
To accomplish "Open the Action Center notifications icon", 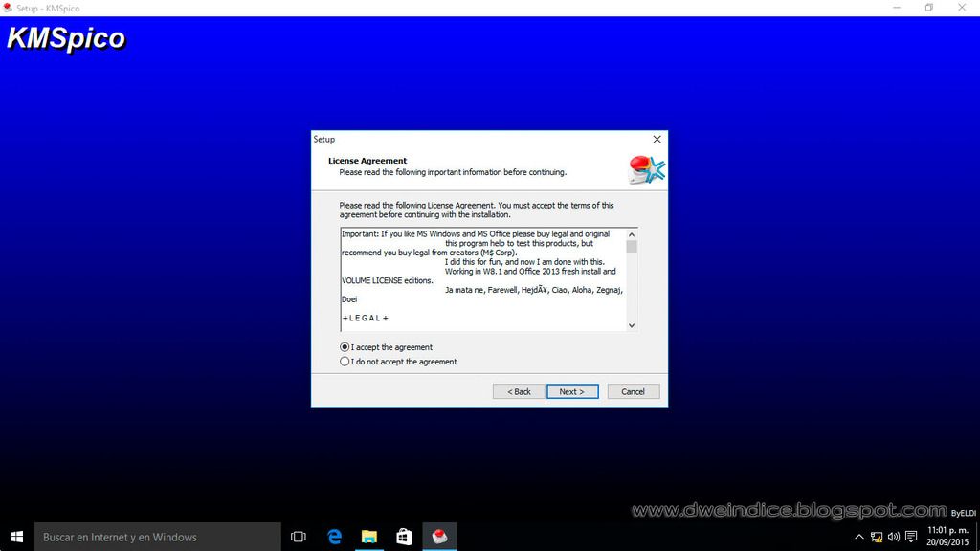I will [911, 537].
